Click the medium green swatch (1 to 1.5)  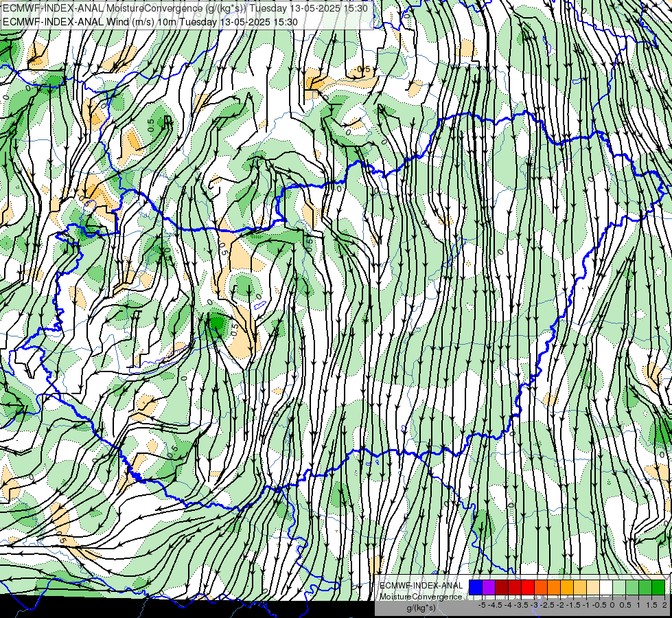645,587
